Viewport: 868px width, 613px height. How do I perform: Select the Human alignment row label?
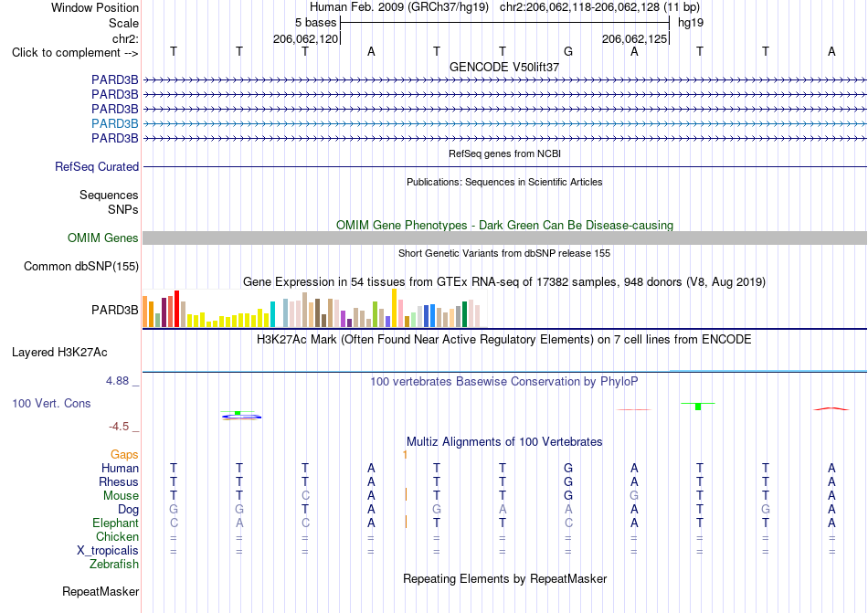[x=120, y=468]
